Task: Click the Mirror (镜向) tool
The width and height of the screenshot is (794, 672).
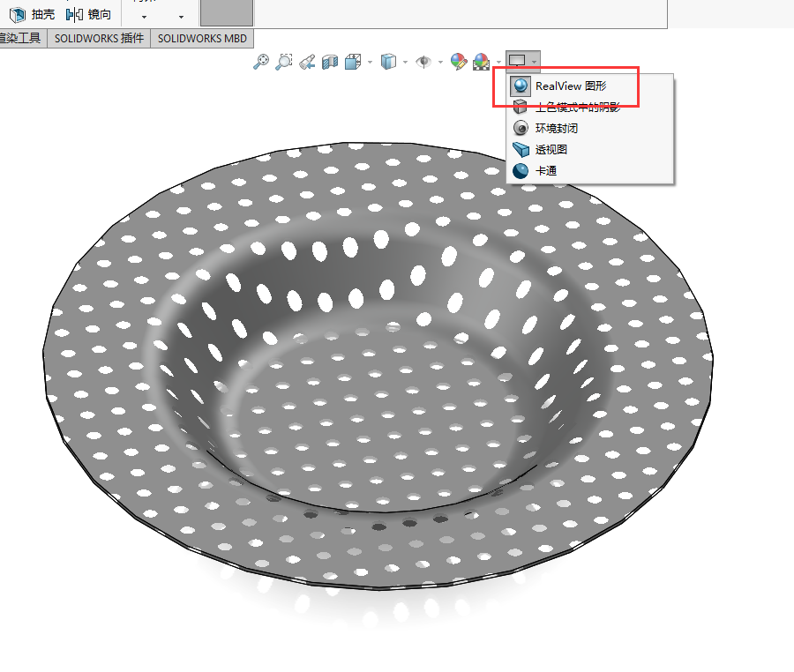Action: 88,14
